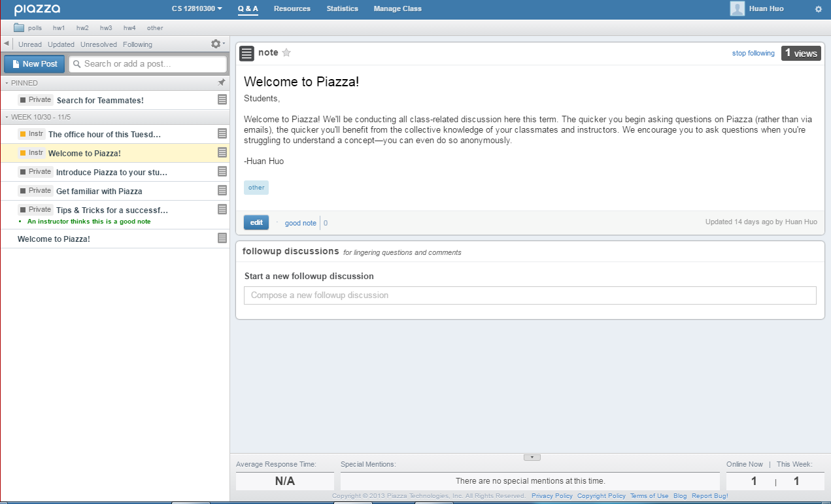Open feed options gear menu

click(x=217, y=44)
